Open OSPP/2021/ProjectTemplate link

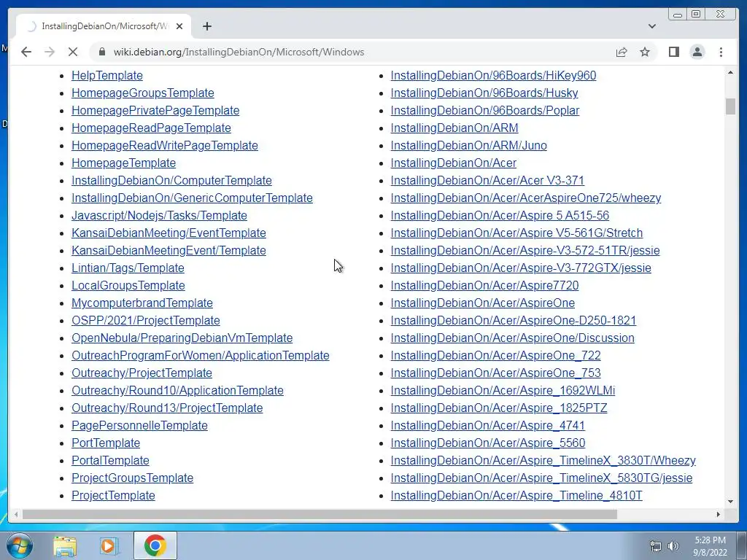click(146, 321)
